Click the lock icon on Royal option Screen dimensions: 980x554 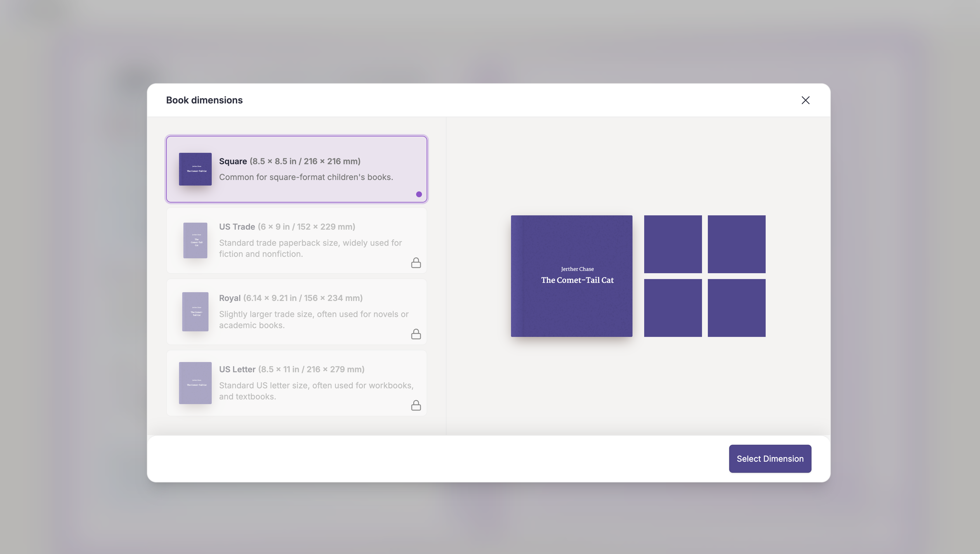click(416, 334)
